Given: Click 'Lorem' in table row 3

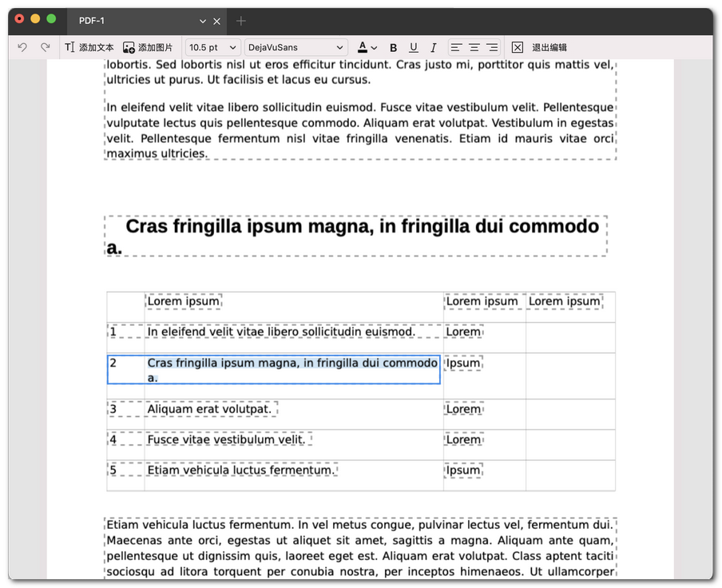Looking at the screenshot, I should point(463,409).
